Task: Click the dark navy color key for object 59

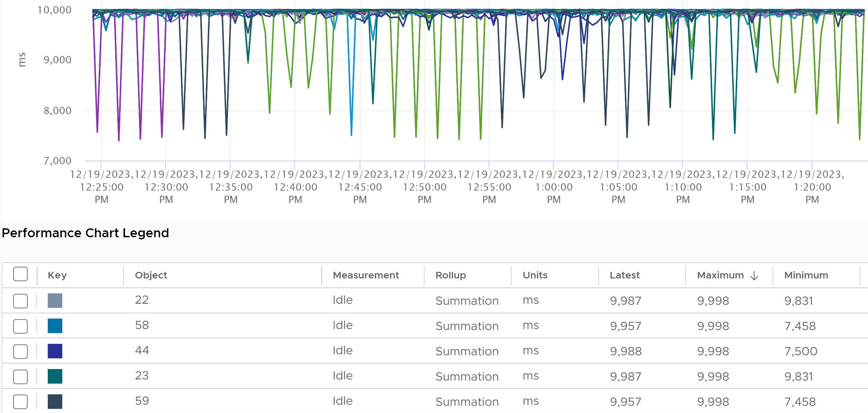Action: click(x=55, y=402)
